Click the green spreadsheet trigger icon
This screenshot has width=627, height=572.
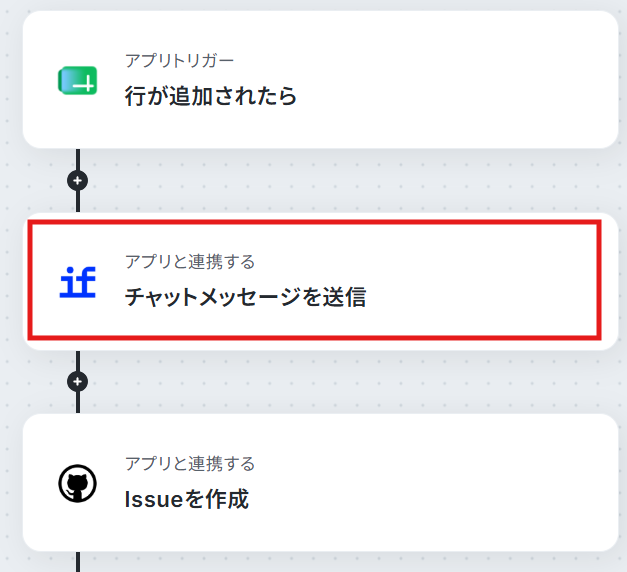[78, 80]
